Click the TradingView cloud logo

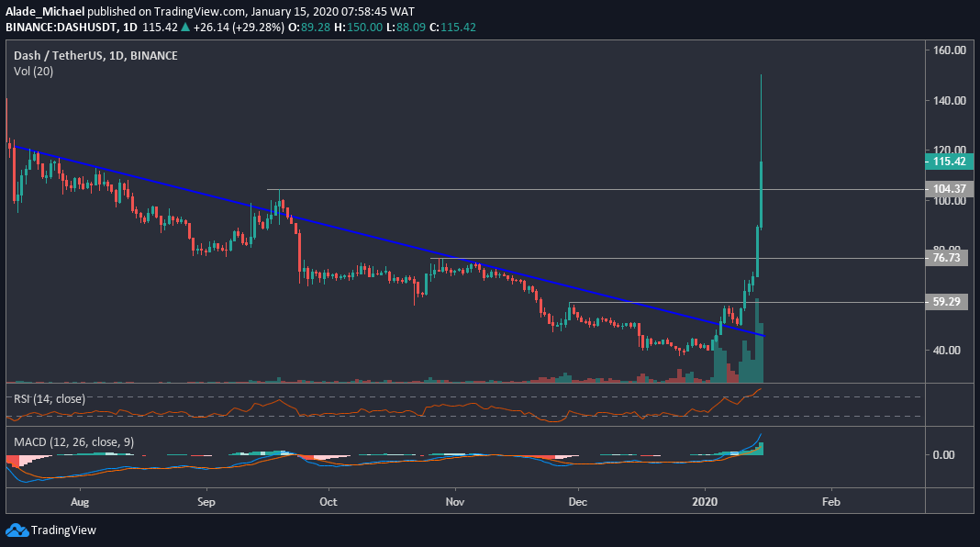[16, 530]
